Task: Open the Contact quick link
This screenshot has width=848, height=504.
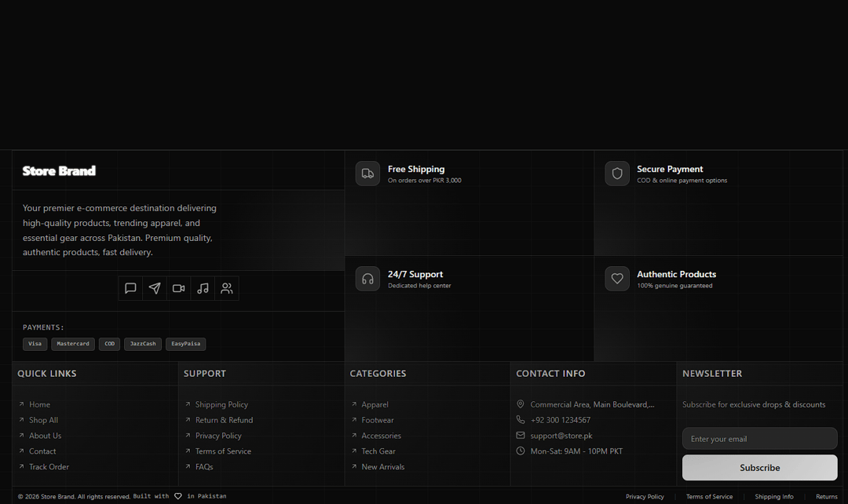Action: point(42,451)
